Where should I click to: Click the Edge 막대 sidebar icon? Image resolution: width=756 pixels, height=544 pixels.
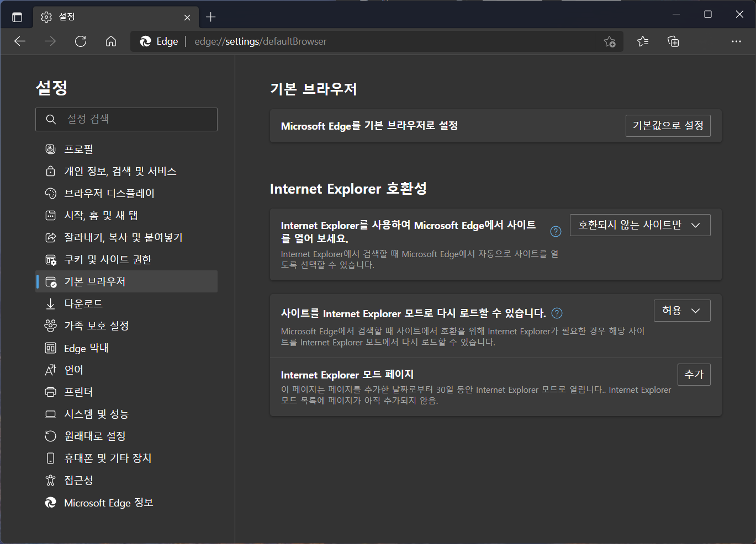click(x=50, y=348)
